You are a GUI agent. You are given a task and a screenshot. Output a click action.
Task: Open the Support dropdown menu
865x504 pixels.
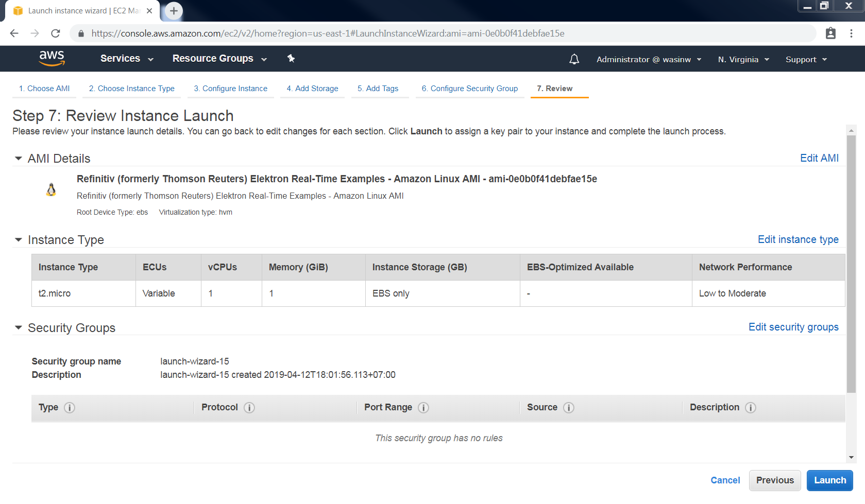806,60
